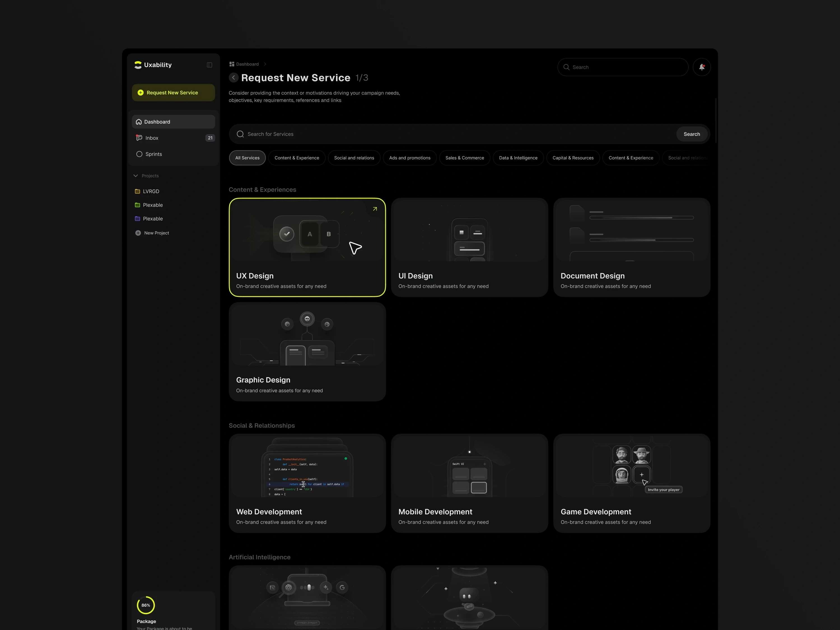Click the Content & Experiences section heading
This screenshot has height=630, width=840.
click(x=262, y=190)
